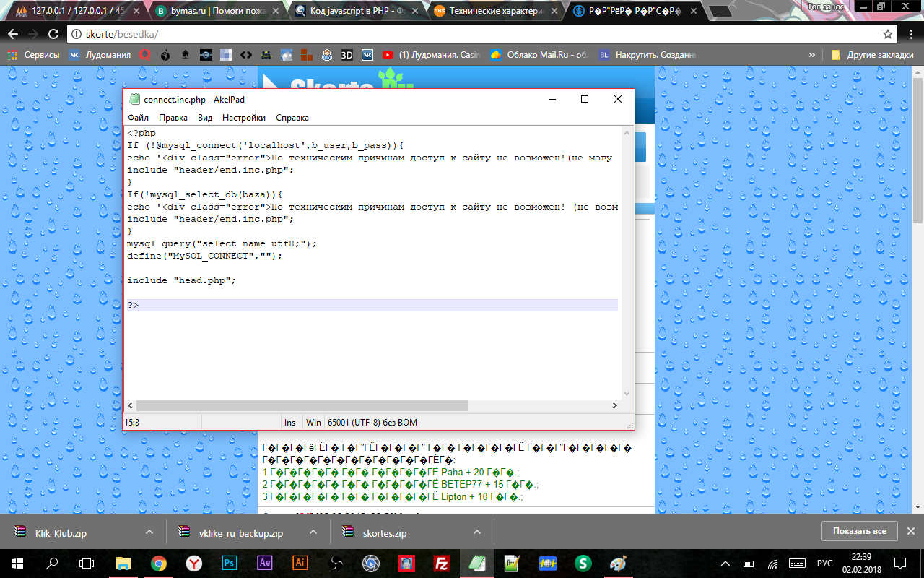Open the Облако Mail.Ru bookmark
The image size is (924, 578).
point(539,55)
